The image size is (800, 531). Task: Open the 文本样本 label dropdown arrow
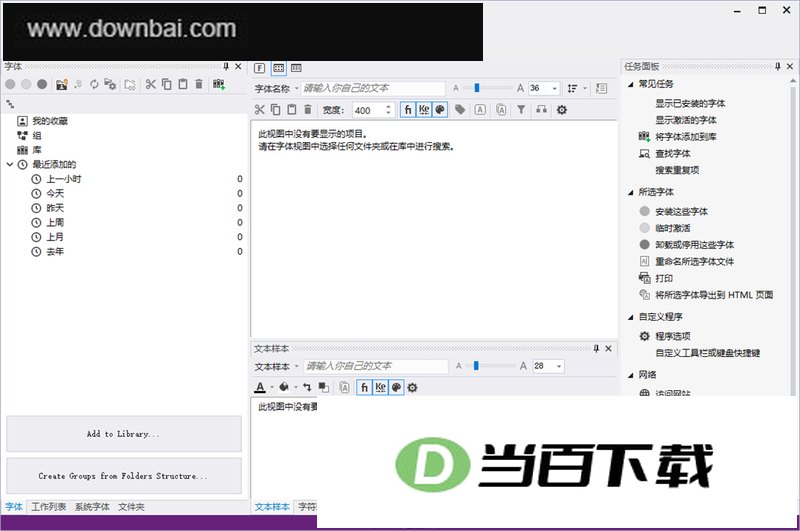(x=296, y=366)
